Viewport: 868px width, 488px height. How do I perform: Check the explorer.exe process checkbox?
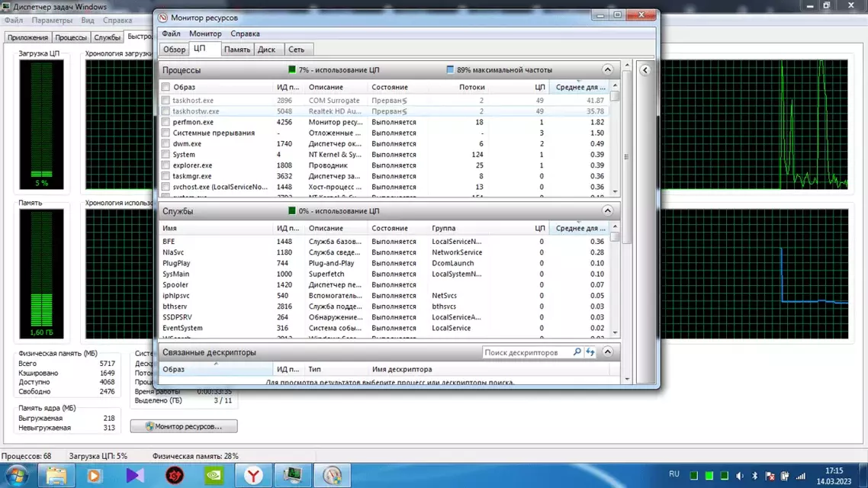[166, 165]
